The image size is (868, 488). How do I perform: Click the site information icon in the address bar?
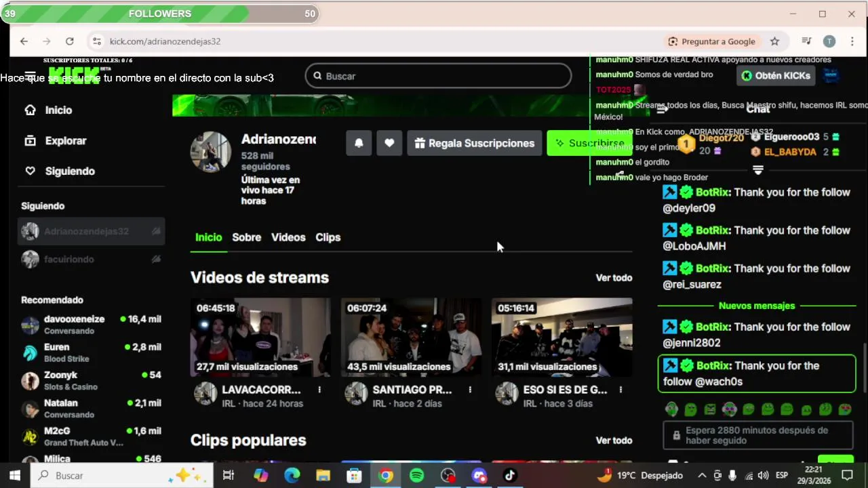(97, 41)
